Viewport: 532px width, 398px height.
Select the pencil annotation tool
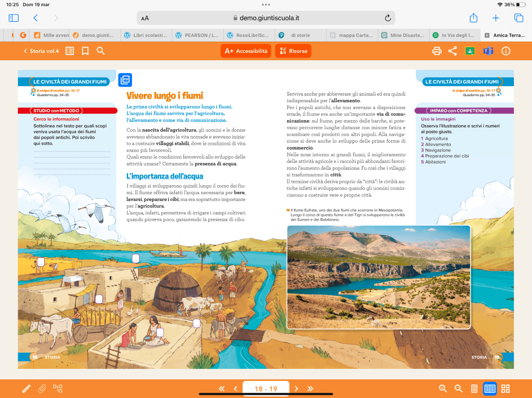click(26, 389)
